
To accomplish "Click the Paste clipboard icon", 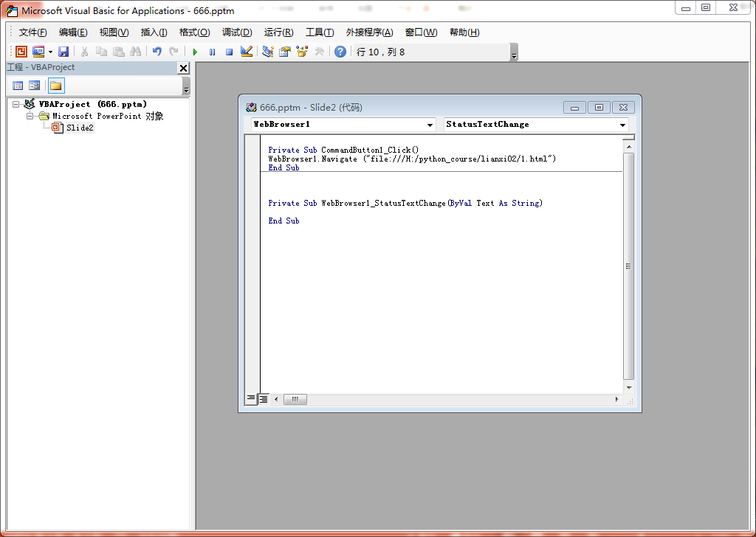I will (119, 52).
